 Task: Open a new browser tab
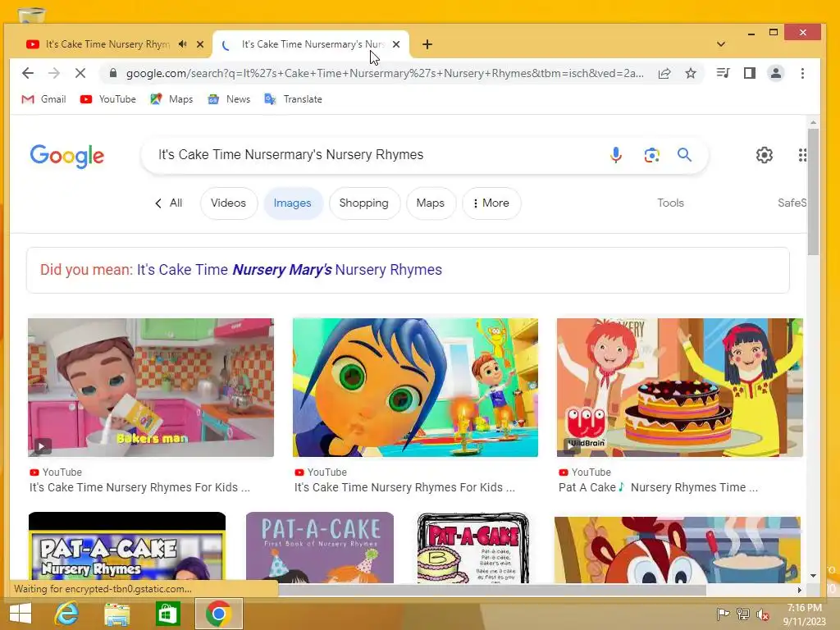click(x=427, y=44)
